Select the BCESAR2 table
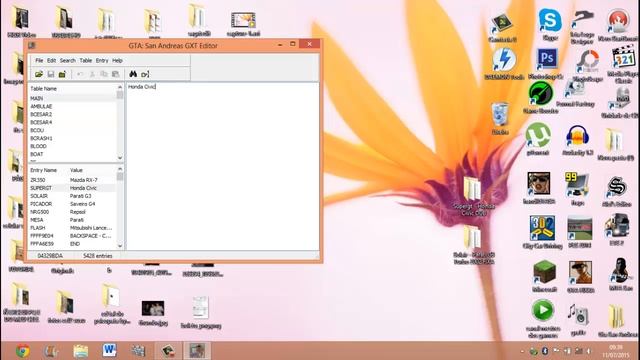640x360 pixels. point(72,114)
